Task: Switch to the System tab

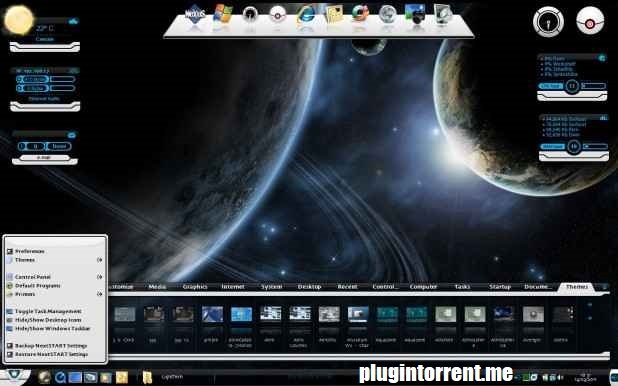Action: (x=272, y=287)
